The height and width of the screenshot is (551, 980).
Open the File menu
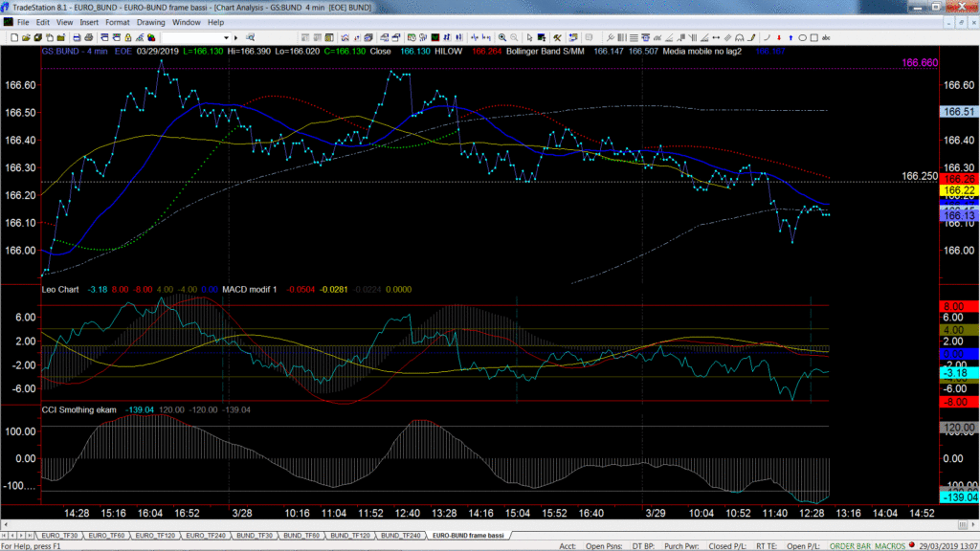tap(23, 23)
